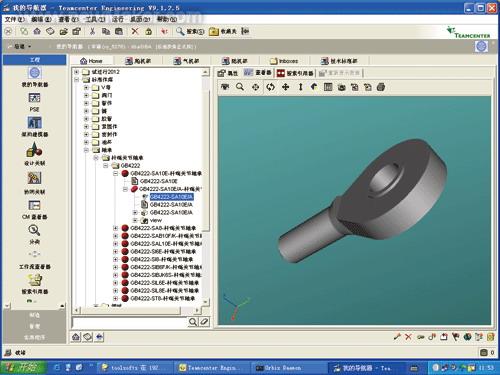Select the GB4222-SI6E item row
Viewport: 500px width, 375px height.
(x=158, y=252)
